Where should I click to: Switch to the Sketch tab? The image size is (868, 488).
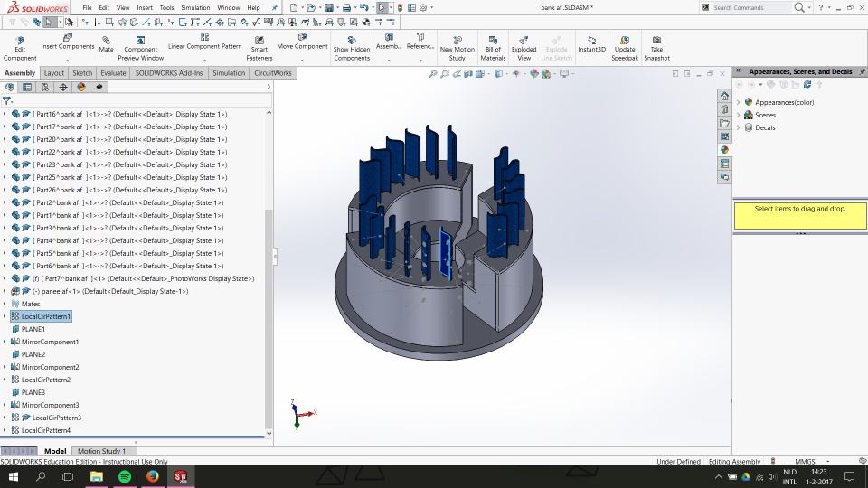pos(82,73)
